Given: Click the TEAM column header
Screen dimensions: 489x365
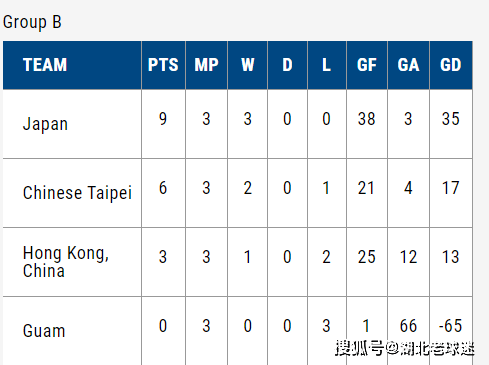Looking at the screenshot, I should 45,65.
